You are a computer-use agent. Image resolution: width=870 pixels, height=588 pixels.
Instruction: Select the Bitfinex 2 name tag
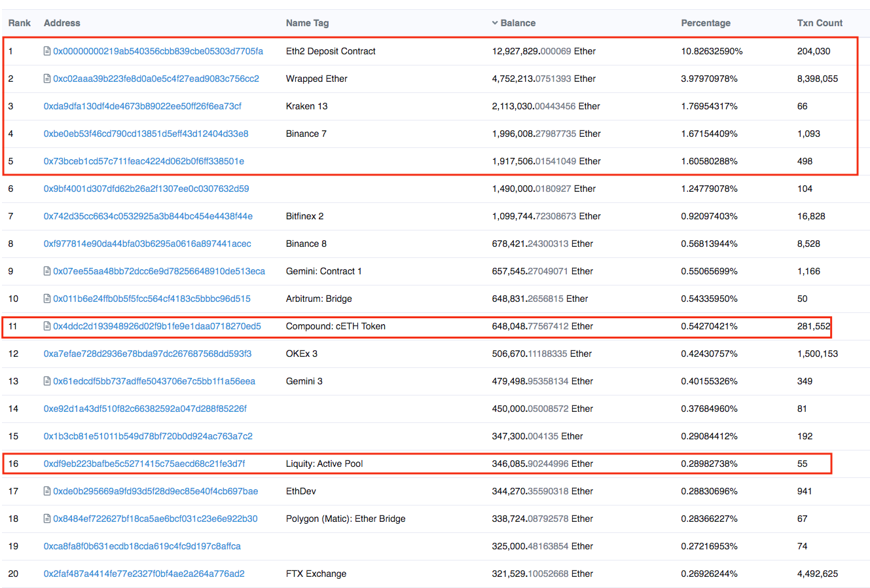tap(305, 216)
